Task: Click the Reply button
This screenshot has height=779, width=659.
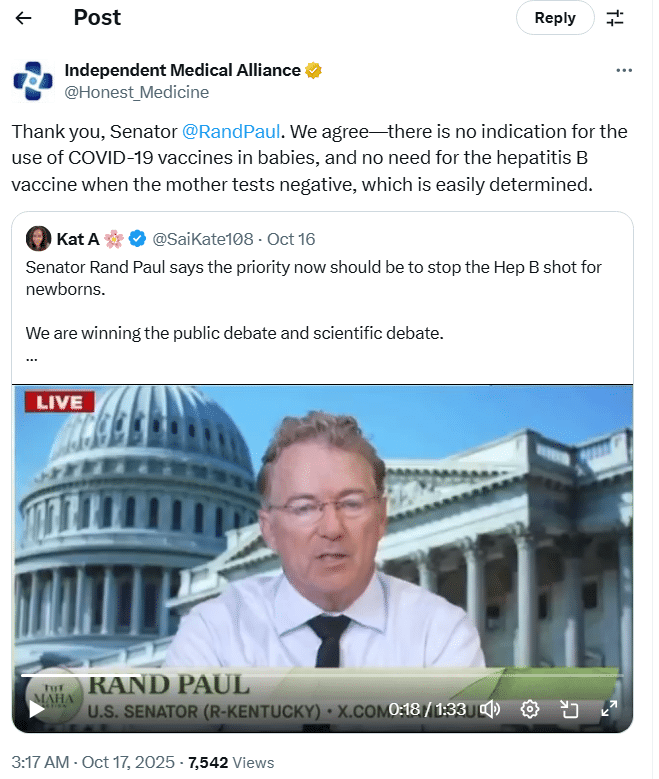Action: tap(555, 18)
